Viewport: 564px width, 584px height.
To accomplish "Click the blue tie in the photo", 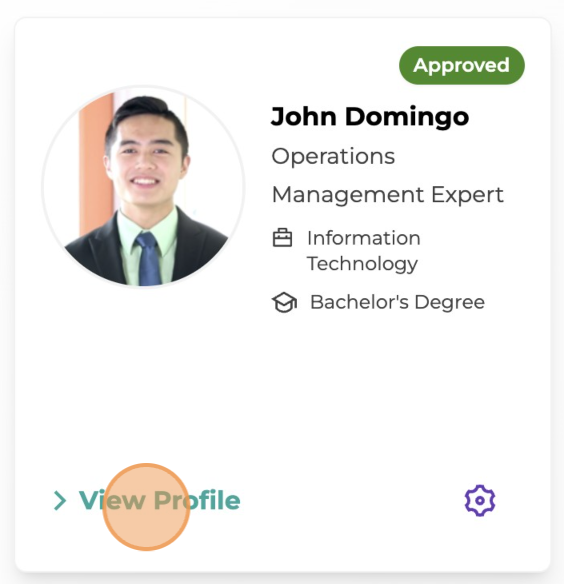I will tap(149, 259).
